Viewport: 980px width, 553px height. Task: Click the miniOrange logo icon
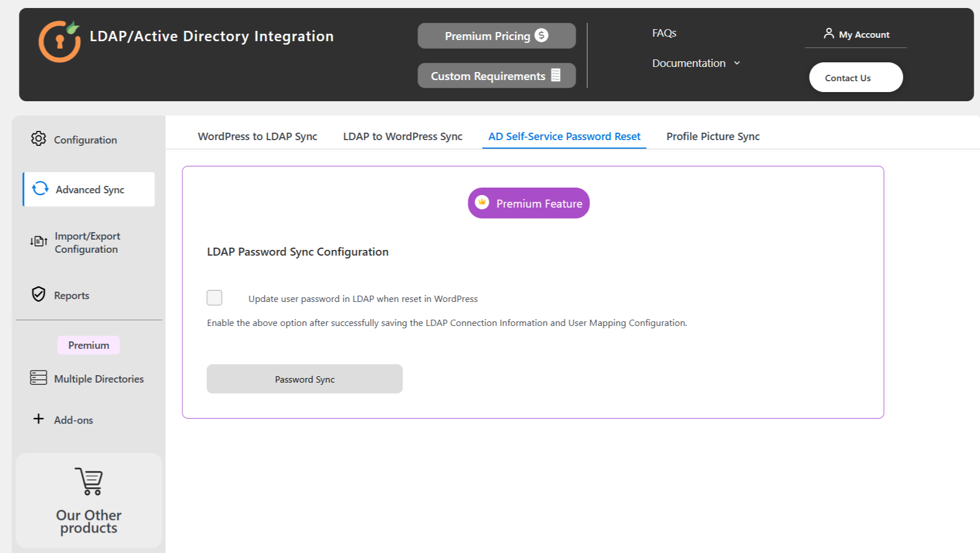point(59,41)
